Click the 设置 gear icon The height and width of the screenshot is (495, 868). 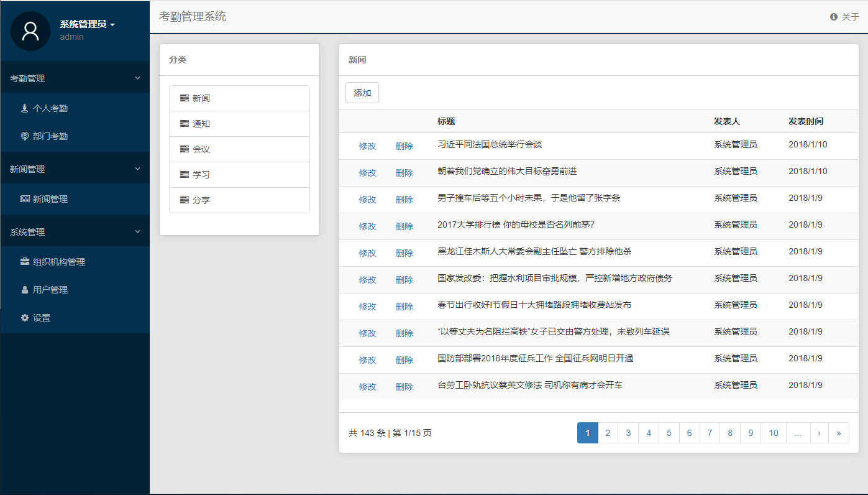click(25, 318)
